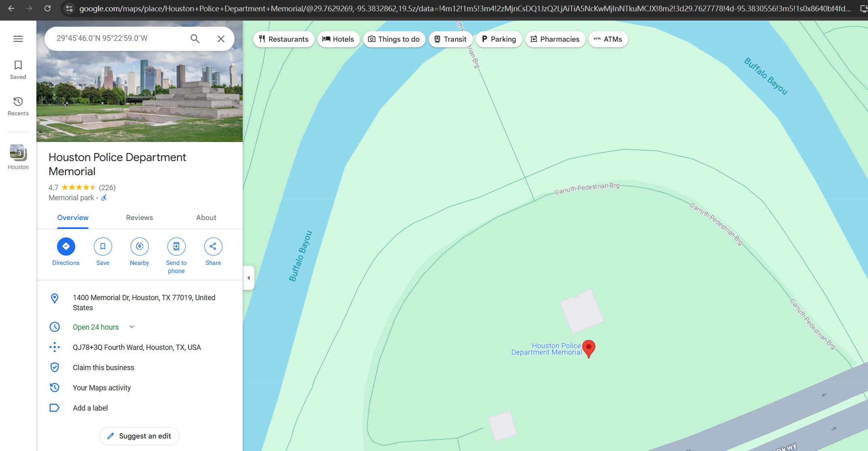
Task: Save this place with bookmark icon
Action: coord(103,246)
